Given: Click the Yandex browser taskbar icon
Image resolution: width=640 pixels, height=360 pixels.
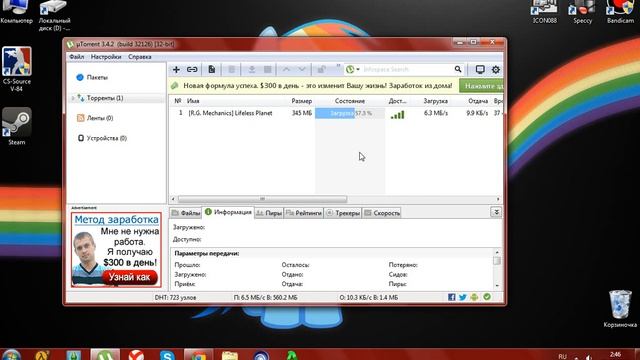Looking at the screenshot, I should click(x=136, y=355).
